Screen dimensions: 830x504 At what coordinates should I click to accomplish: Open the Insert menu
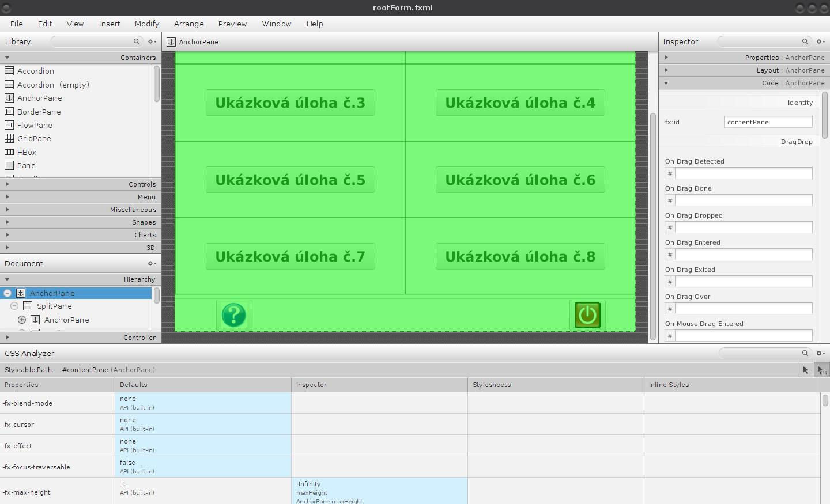coord(110,24)
